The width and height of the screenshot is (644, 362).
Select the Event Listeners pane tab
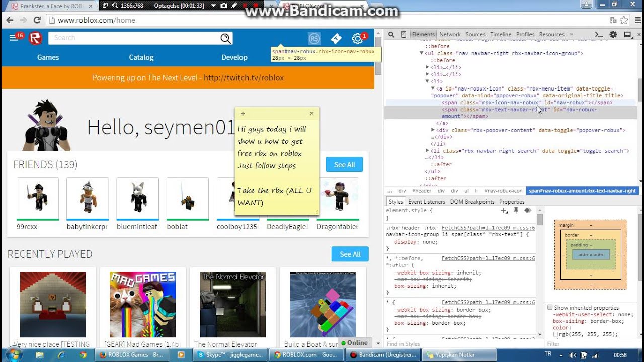(427, 202)
